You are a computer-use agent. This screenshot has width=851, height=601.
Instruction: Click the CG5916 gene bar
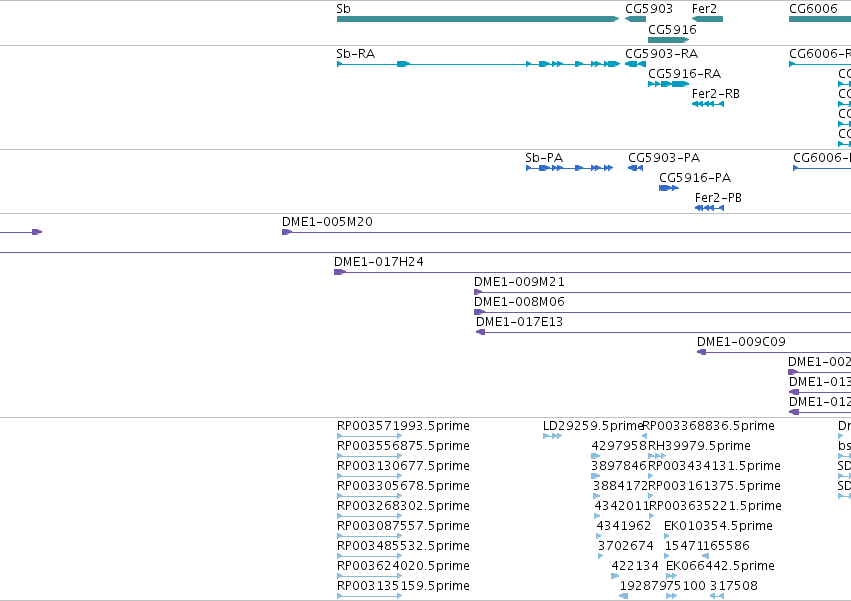pyautogui.click(x=669, y=40)
